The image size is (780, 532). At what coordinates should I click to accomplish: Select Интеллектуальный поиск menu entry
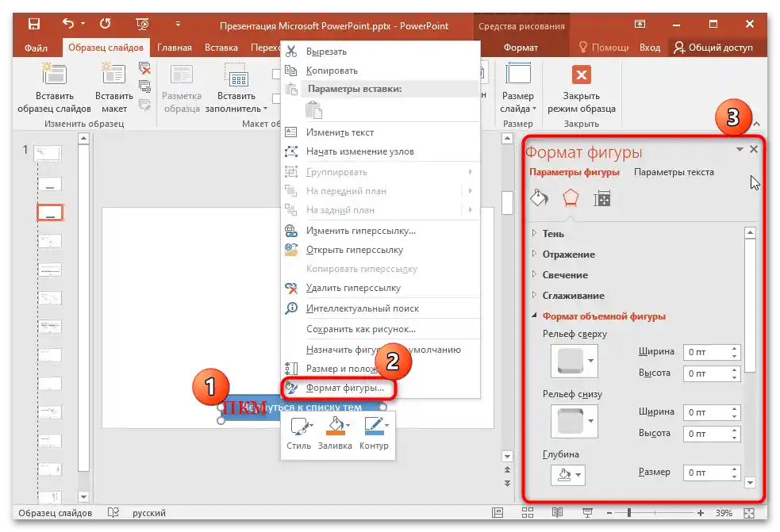(381, 308)
